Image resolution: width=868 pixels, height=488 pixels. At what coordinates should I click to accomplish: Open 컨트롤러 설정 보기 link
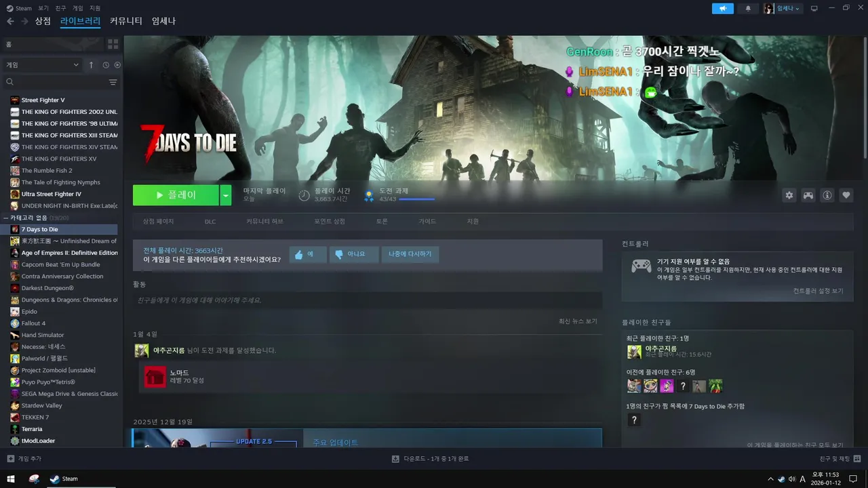818,291
